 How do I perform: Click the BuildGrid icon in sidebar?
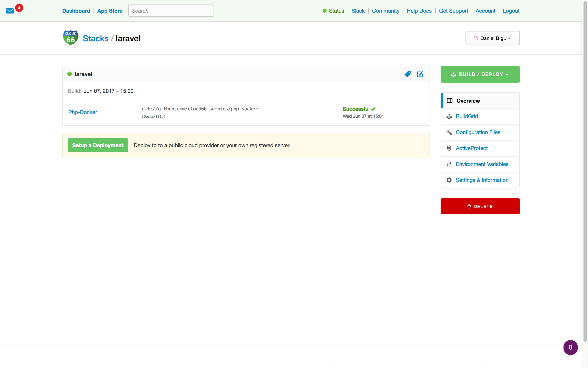click(449, 116)
